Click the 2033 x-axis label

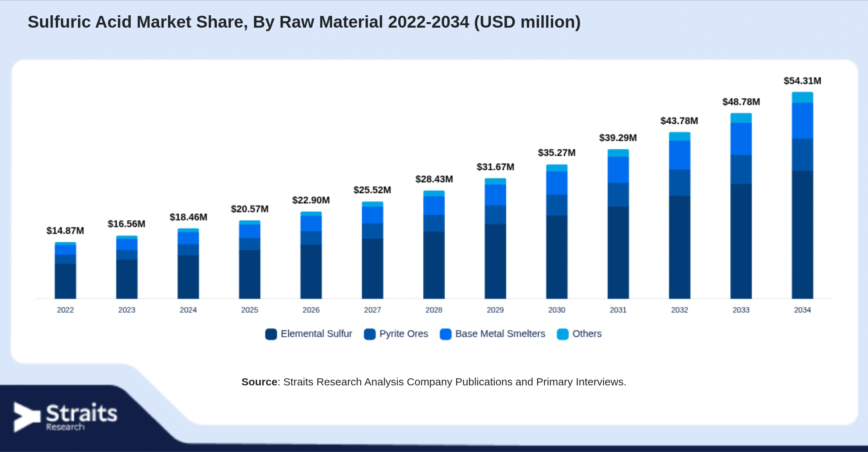pyautogui.click(x=741, y=310)
